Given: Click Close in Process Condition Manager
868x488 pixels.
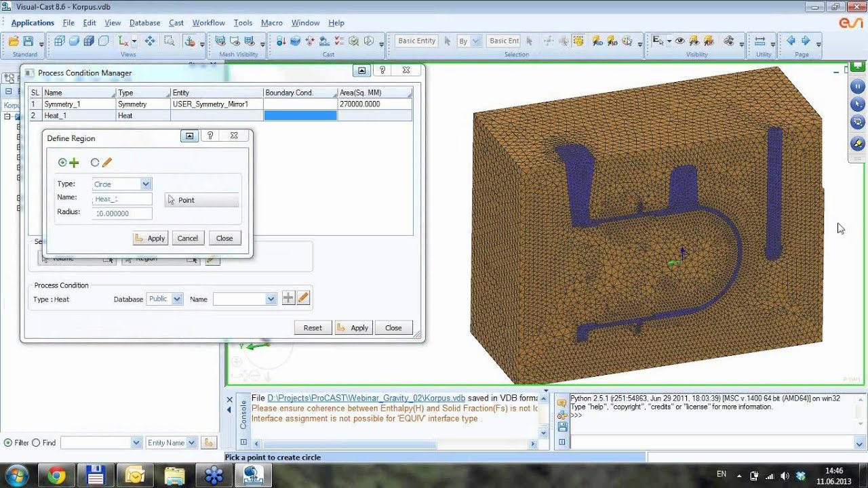Looking at the screenshot, I should tap(393, 327).
